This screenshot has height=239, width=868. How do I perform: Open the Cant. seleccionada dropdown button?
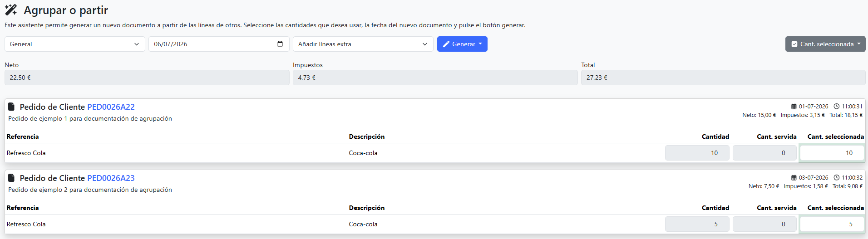coord(825,44)
